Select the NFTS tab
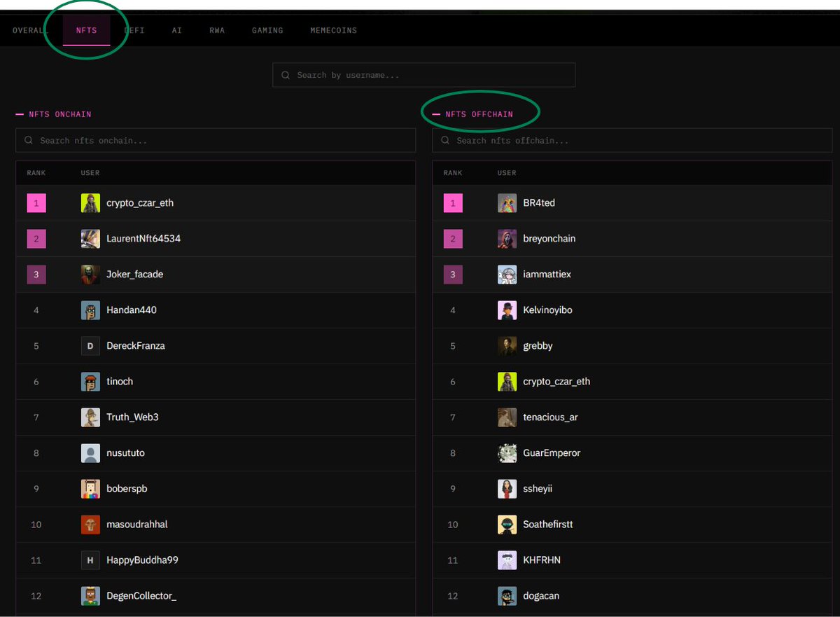Viewport: 840px width, 617px height. pyautogui.click(x=86, y=31)
